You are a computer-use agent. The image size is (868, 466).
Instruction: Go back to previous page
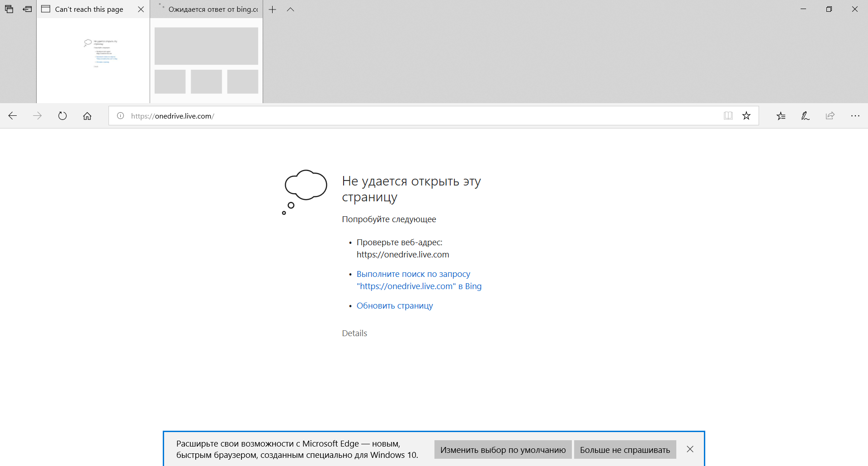13,116
